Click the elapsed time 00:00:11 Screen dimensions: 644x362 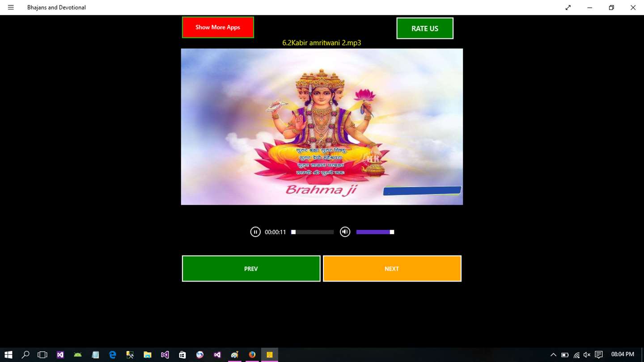point(275,232)
